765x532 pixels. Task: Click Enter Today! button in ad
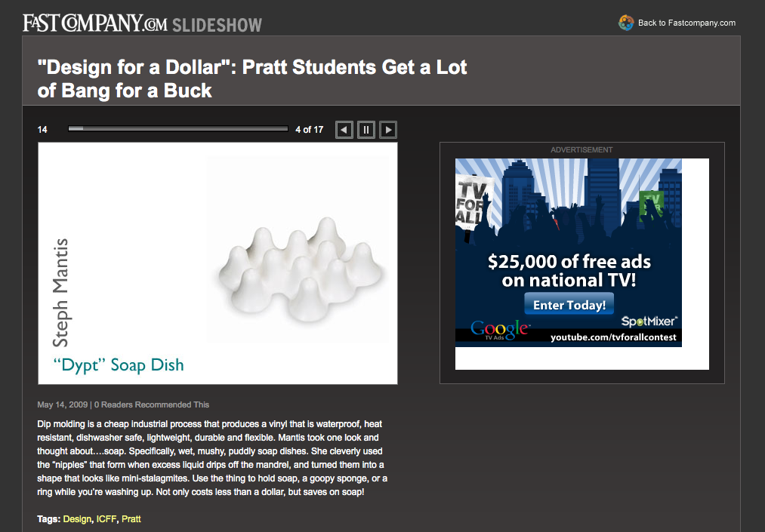point(569,305)
